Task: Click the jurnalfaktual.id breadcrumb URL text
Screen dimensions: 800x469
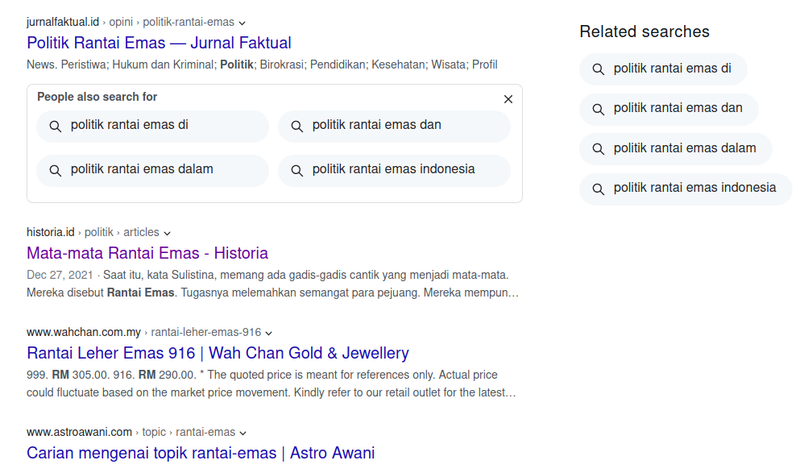Action: pyautogui.click(x=62, y=22)
